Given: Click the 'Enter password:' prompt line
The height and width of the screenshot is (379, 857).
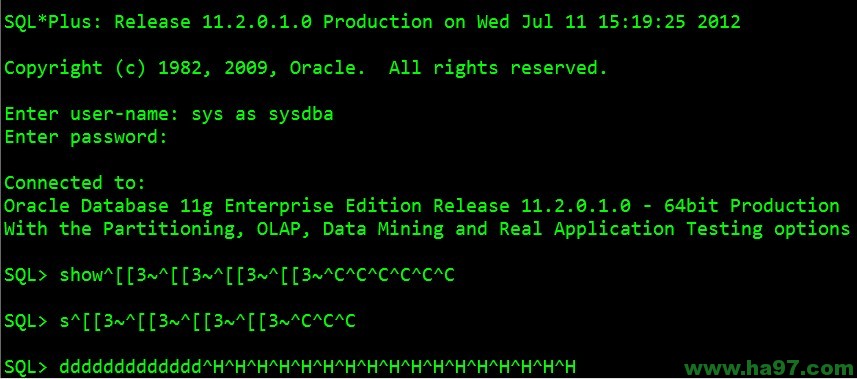Looking at the screenshot, I should tap(85, 137).
